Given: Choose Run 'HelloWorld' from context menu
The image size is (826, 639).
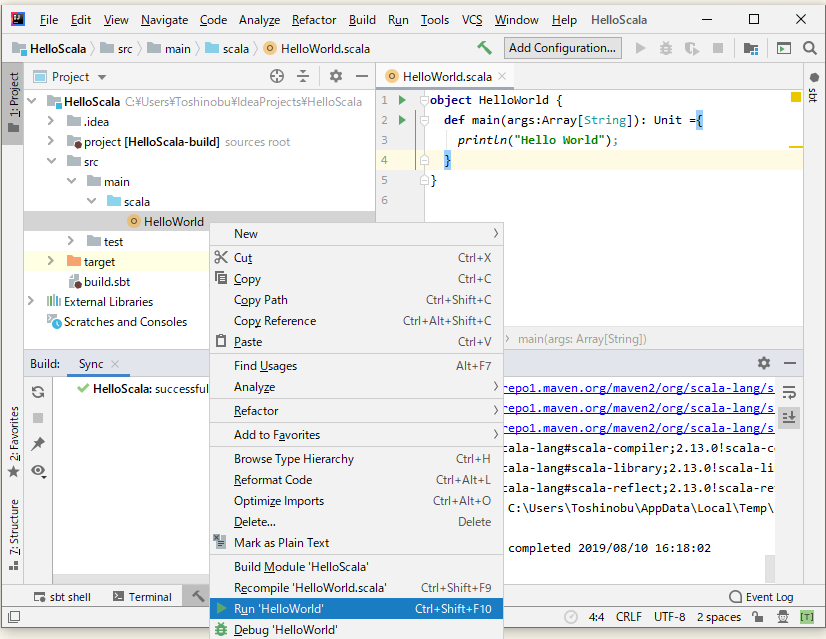Looking at the screenshot, I should 357,608.
